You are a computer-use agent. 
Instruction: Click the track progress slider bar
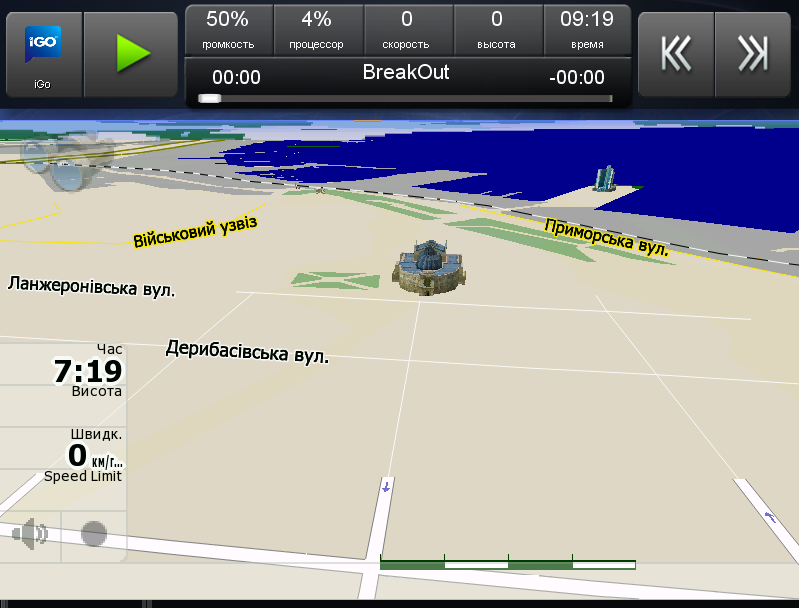tap(406, 98)
